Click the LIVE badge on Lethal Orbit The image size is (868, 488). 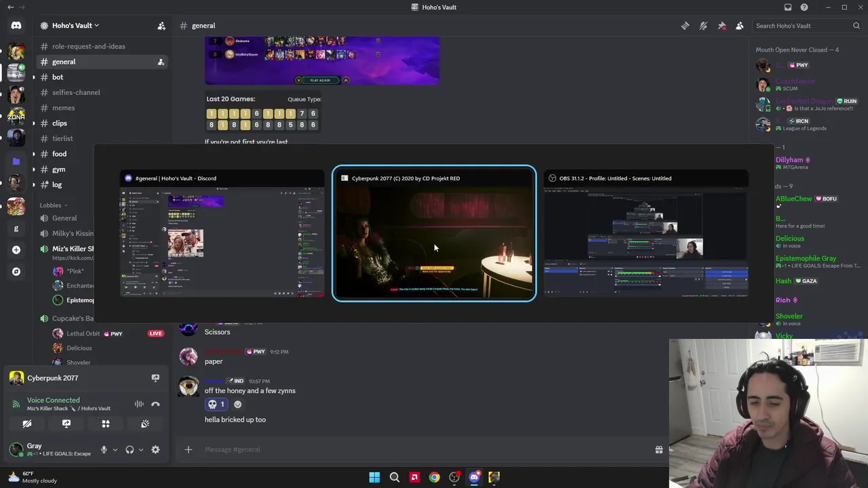pos(155,333)
